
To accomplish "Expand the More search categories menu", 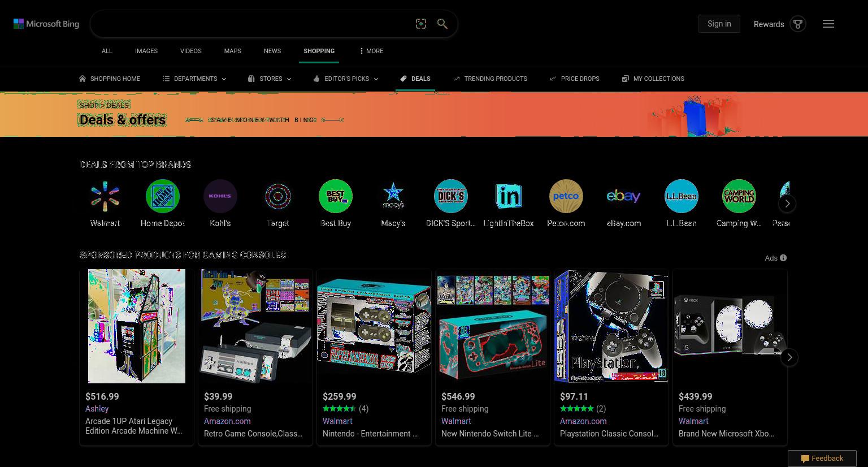I will pos(371,51).
